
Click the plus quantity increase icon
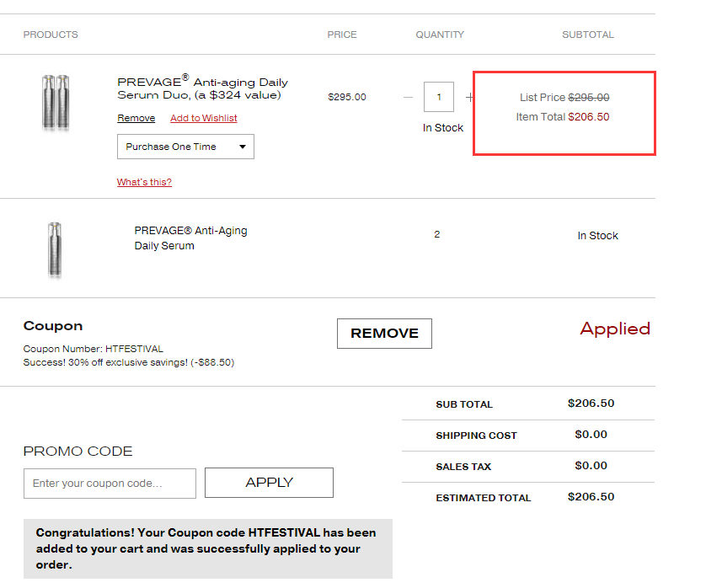469,97
